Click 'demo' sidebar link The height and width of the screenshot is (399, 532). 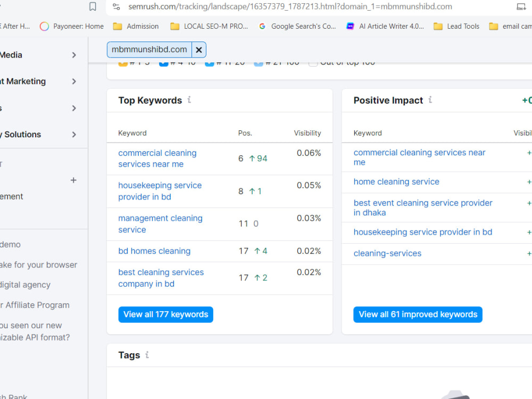pos(10,245)
